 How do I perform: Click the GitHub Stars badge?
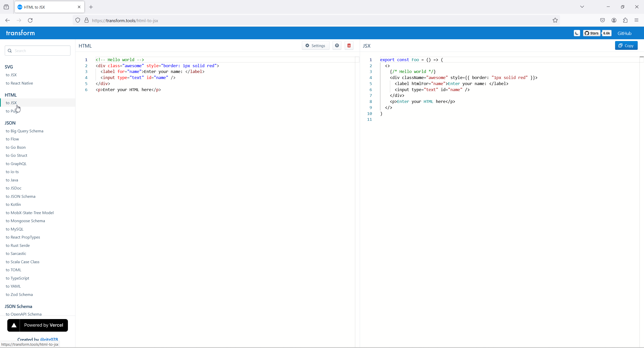coord(592,33)
